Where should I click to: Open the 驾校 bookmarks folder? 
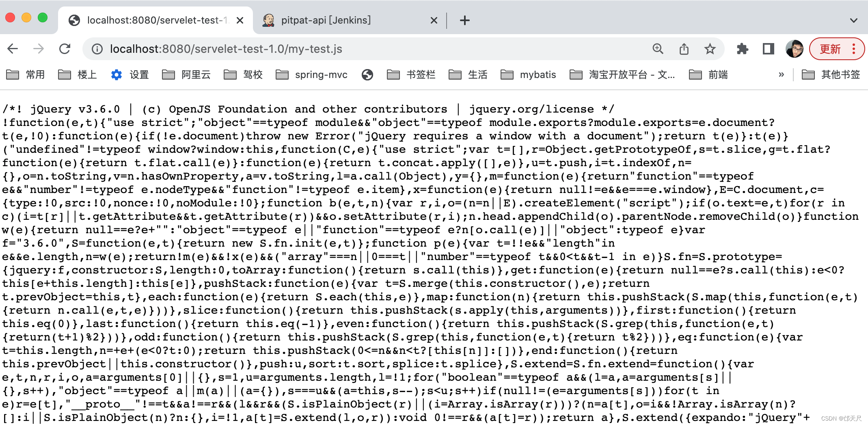243,75
